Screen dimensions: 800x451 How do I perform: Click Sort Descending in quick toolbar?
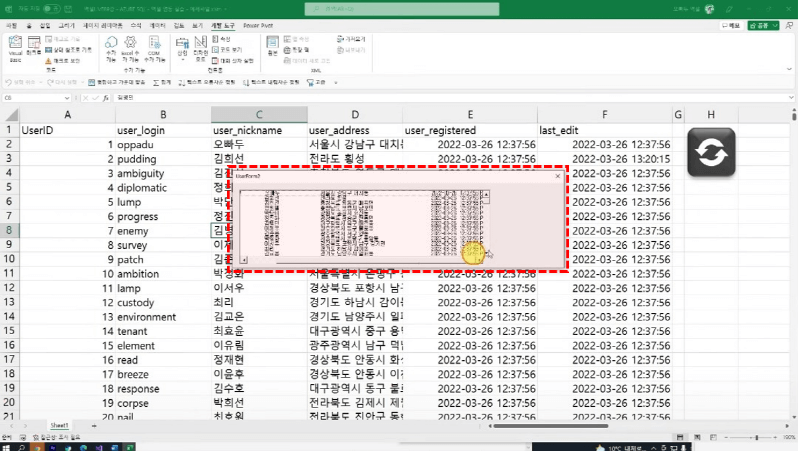(271, 82)
